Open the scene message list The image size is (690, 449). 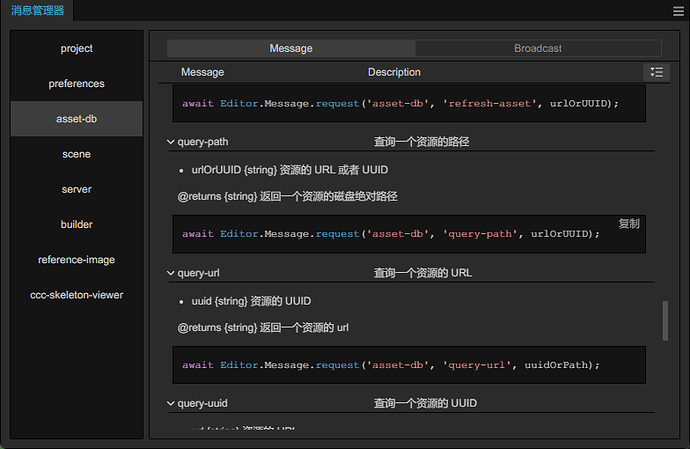click(x=77, y=154)
